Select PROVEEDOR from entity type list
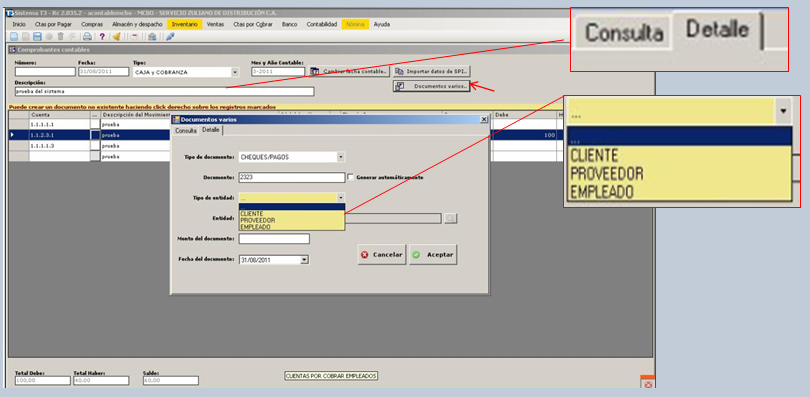This screenshot has width=810, height=397. [258, 220]
